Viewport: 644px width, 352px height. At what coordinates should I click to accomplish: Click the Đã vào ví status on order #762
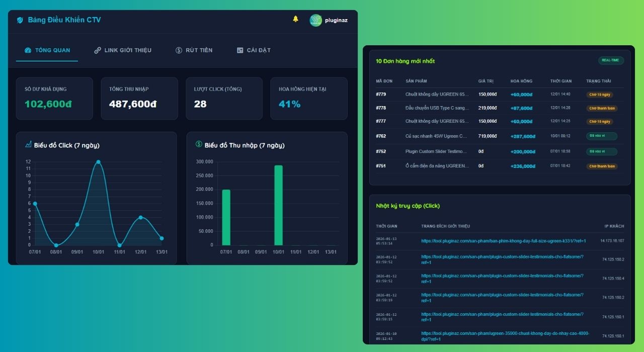coord(601,136)
